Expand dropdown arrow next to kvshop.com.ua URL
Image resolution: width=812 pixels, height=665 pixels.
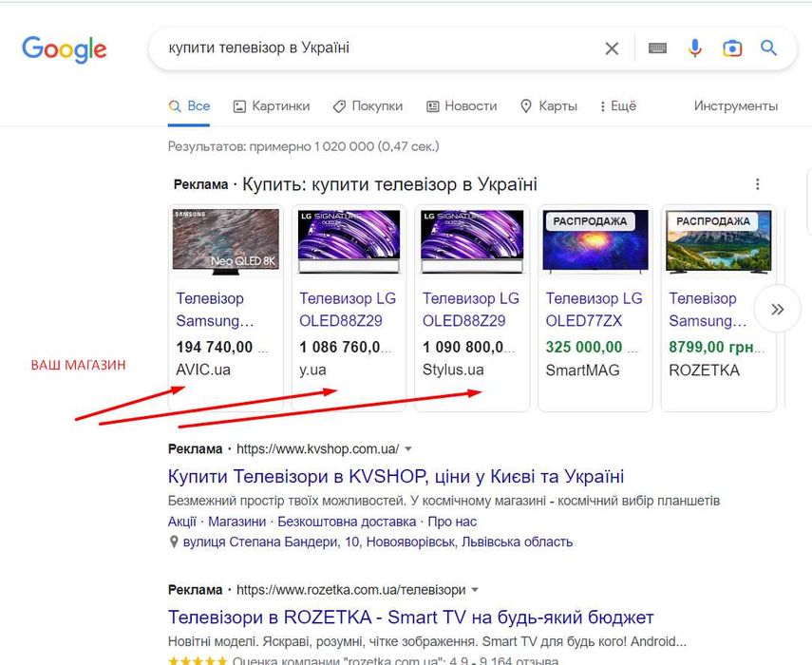point(408,448)
